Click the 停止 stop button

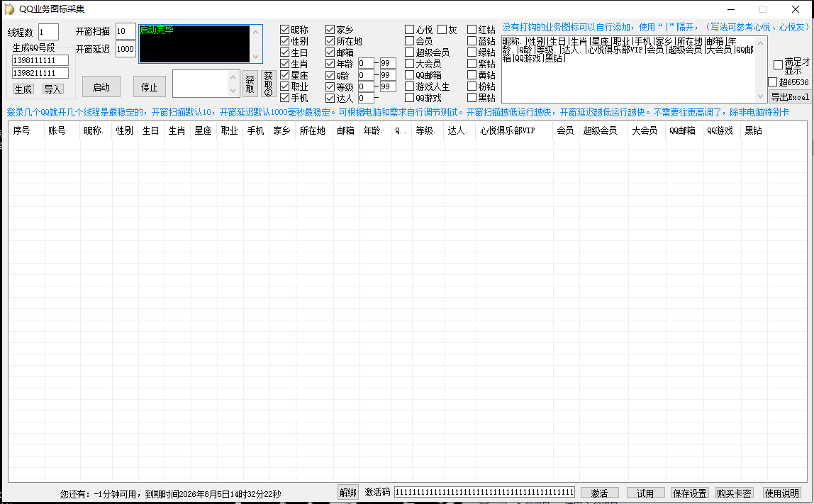point(150,86)
